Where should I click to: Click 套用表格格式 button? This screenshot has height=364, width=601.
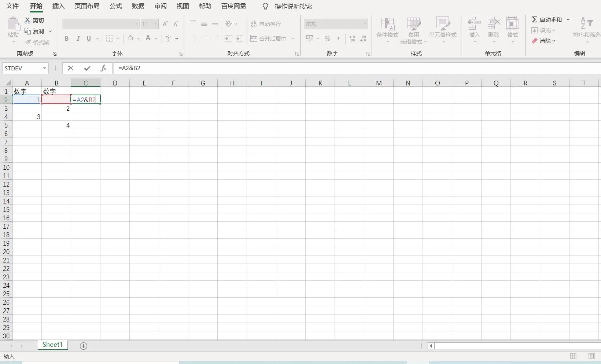pyautogui.click(x=413, y=30)
